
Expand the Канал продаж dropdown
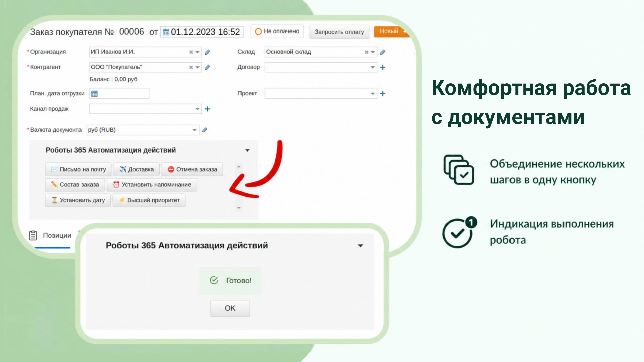point(197,109)
